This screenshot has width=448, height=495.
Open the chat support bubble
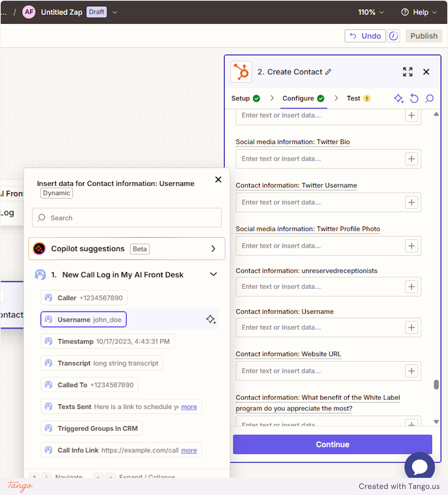pyautogui.click(x=420, y=466)
